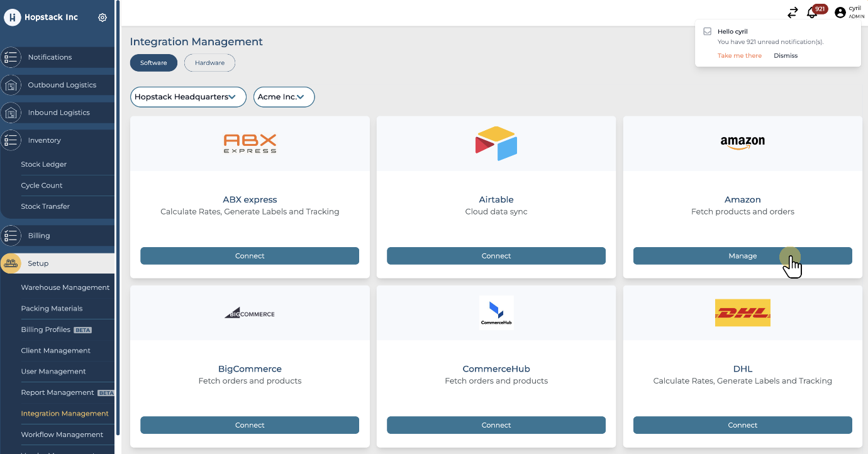Open the Acme Inc. client dropdown
Screen dimensions: 868x454
284,97
